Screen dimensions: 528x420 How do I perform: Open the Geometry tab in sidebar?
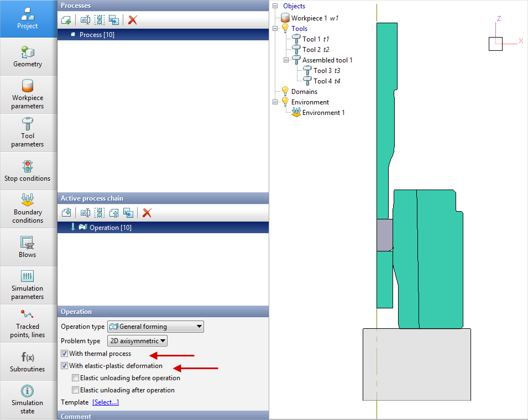click(28, 57)
